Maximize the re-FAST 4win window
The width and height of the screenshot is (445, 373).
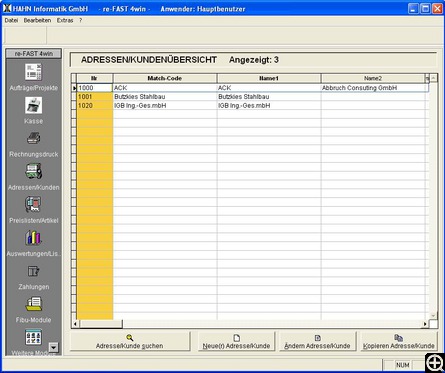425,8
